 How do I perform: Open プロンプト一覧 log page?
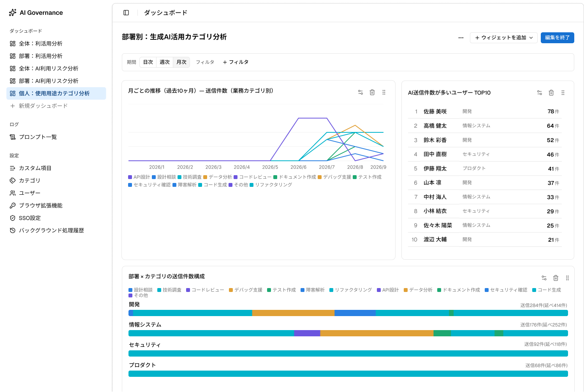(x=56, y=137)
